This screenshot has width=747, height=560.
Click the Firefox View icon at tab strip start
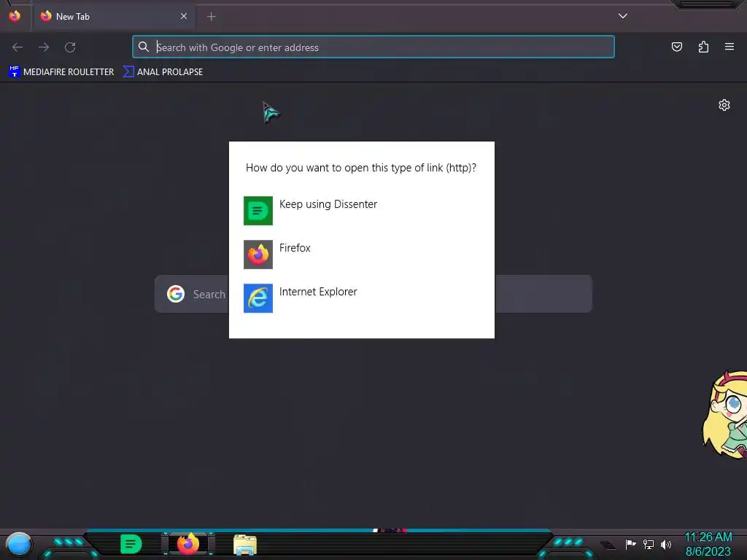[15, 16]
